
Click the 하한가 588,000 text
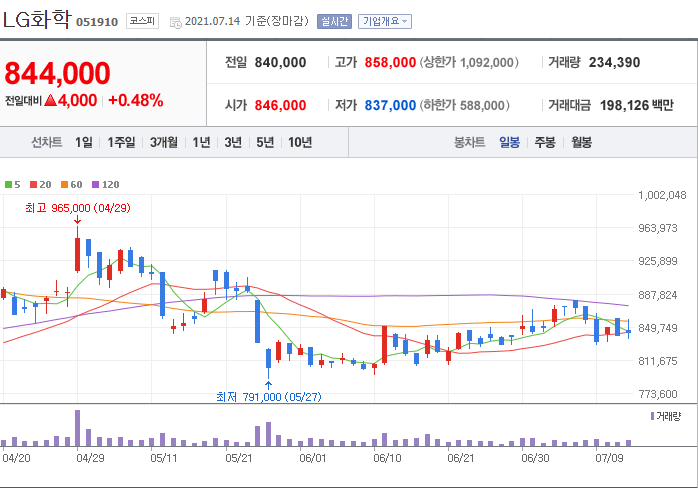(465, 106)
